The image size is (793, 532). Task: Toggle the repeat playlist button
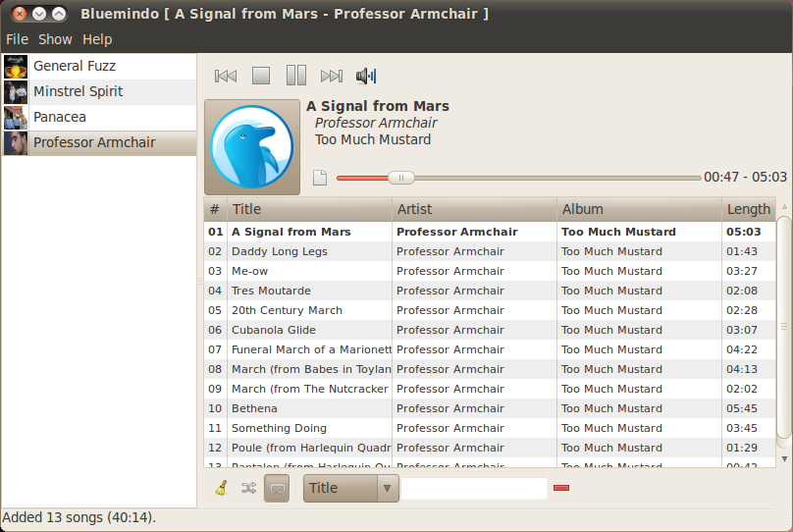tap(278, 488)
